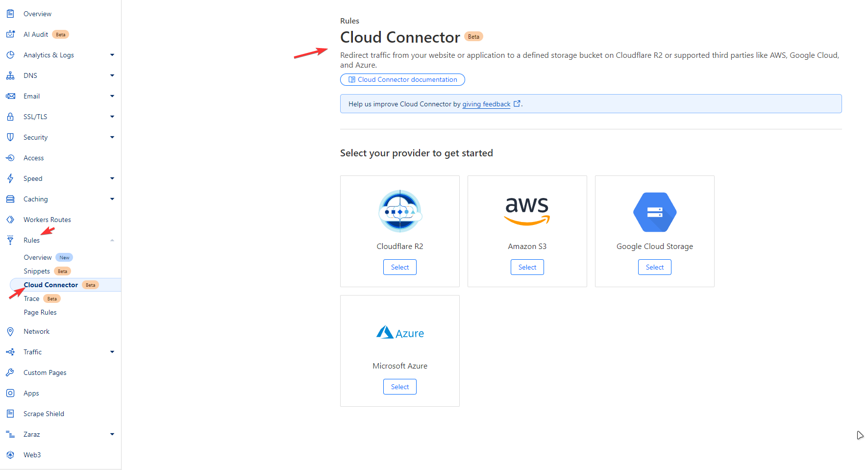Click the Zaraz stacked lines icon
Image resolution: width=868 pixels, height=470 pixels.
pyautogui.click(x=10, y=434)
